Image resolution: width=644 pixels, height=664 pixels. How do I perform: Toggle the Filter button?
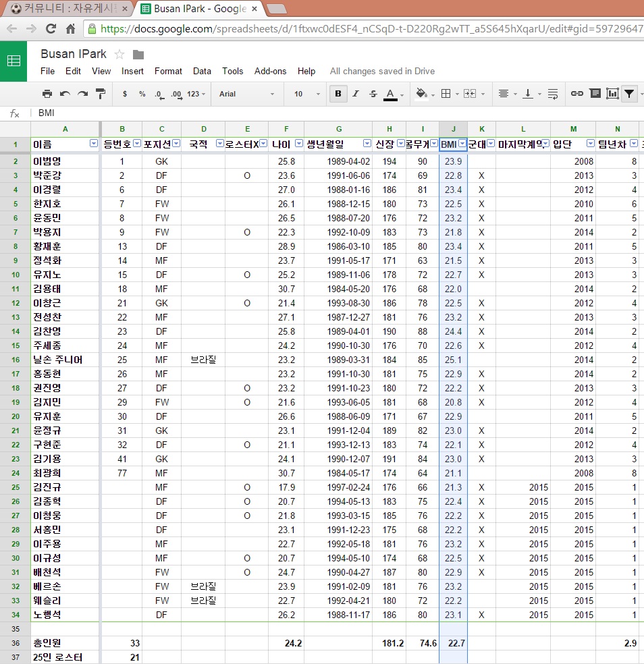coord(629,94)
